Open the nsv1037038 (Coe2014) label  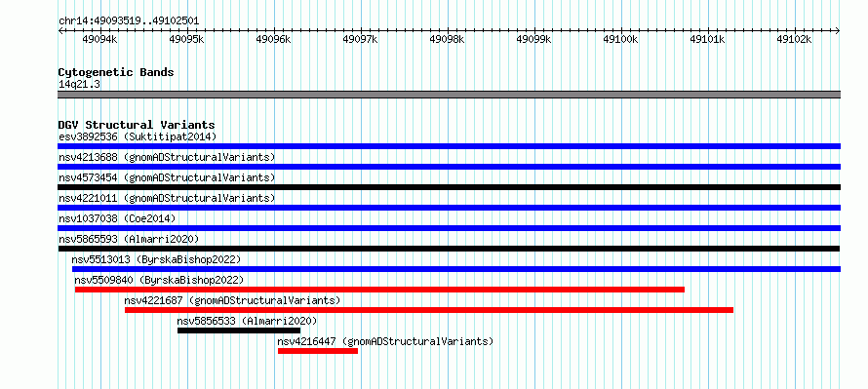pyautogui.click(x=117, y=218)
